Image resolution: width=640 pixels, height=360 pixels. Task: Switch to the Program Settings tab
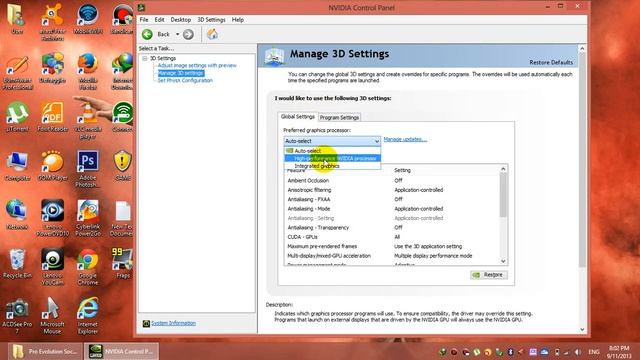click(339, 118)
